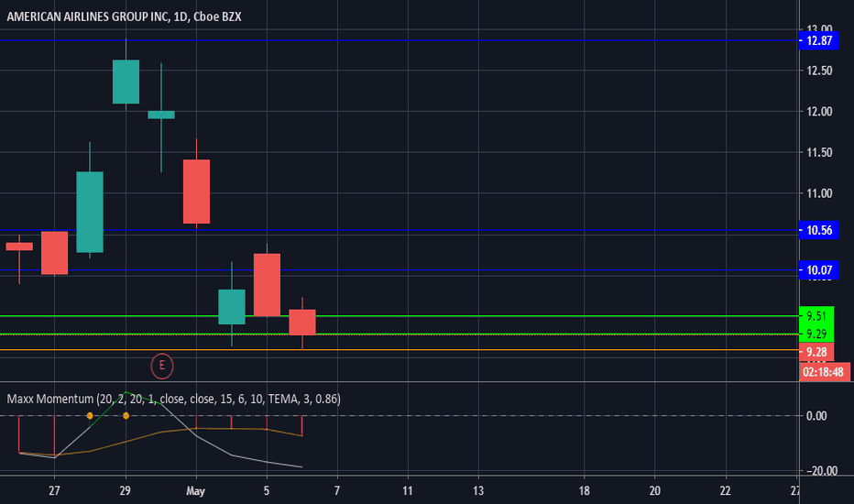This screenshot has width=854, height=504.
Task: Click the 20 date label on time axis
Action: [654, 490]
